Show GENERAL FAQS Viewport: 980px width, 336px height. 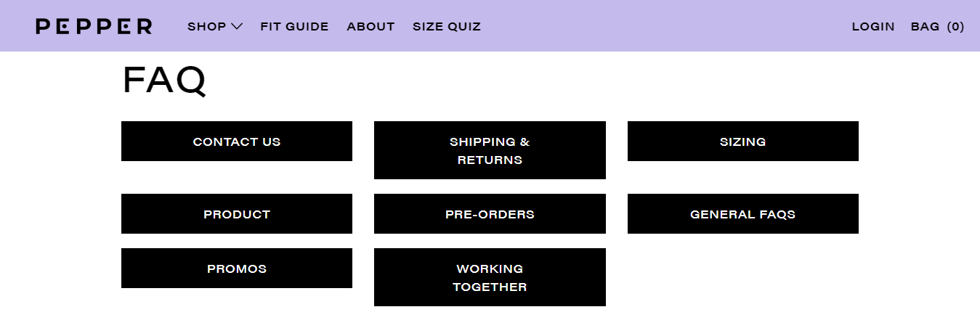pyautogui.click(x=743, y=214)
